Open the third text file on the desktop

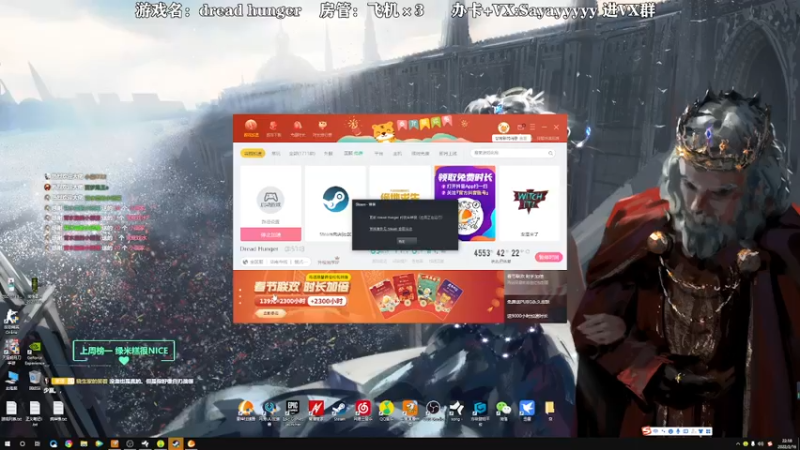[58, 411]
